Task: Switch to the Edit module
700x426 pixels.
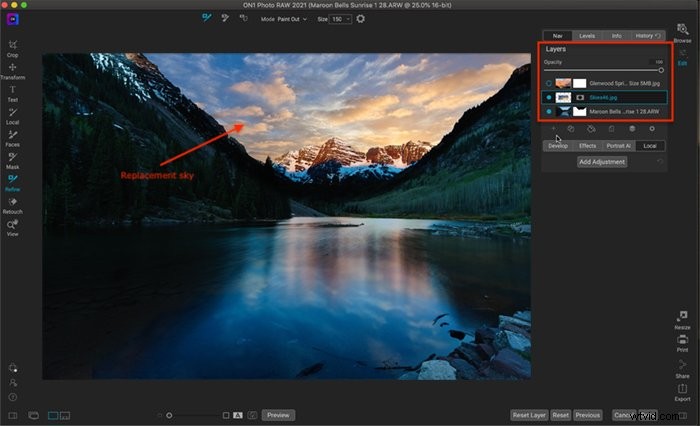Action: [682, 57]
